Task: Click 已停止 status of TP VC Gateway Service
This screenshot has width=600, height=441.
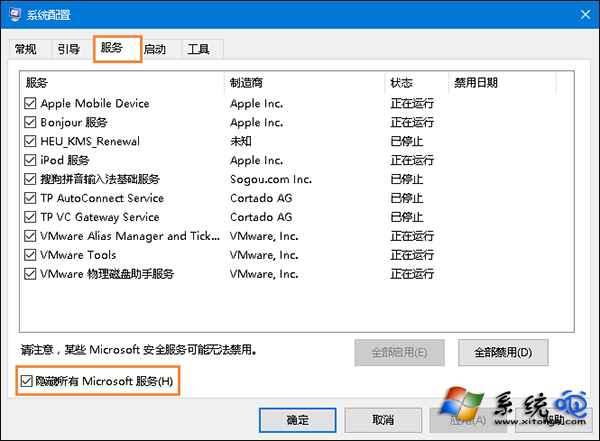Action: click(x=406, y=217)
